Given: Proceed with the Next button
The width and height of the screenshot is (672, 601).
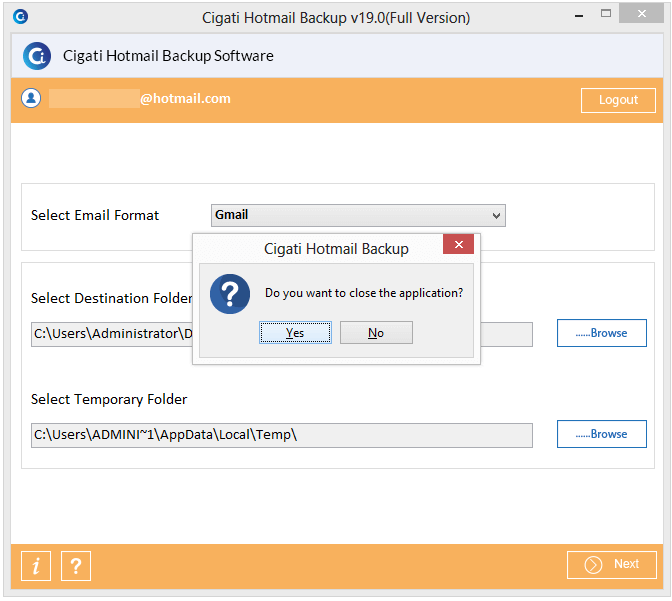Looking at the screenshot, I should (612, 565).
